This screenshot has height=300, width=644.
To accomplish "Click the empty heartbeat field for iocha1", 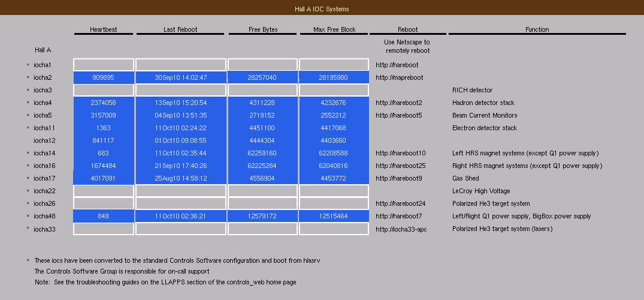I will click(x=104, y=65).
